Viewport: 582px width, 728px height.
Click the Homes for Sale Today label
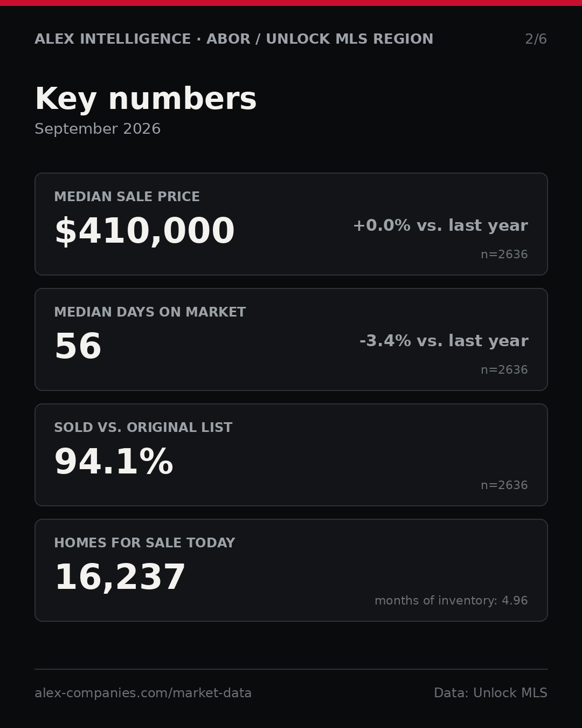(144, 543)
